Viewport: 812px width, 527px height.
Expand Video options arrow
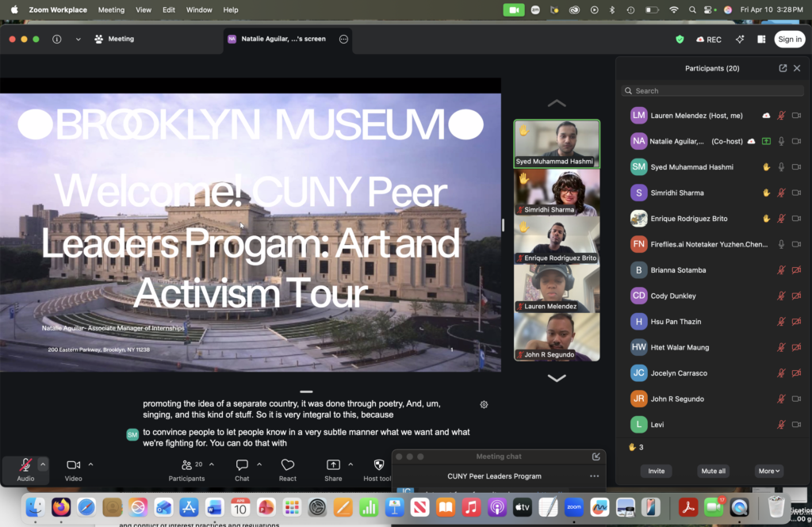[x=90, y=464]
